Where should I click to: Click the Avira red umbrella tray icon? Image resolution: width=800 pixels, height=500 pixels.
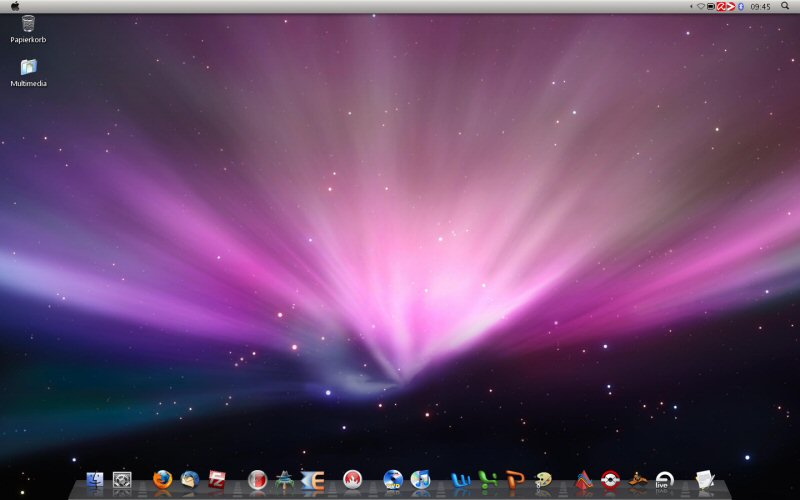click(x=720, y=6)
